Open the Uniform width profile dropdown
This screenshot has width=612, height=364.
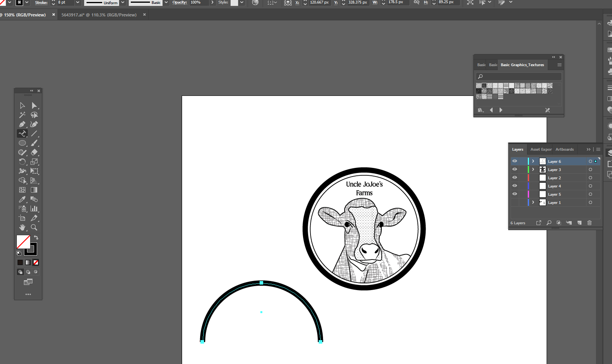coord(123,2)
